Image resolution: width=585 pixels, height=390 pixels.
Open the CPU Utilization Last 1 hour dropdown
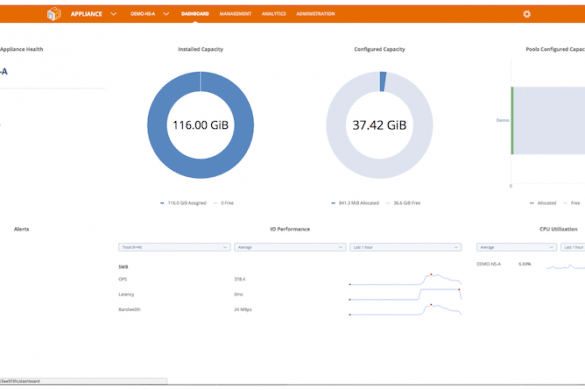click(573, 247)
